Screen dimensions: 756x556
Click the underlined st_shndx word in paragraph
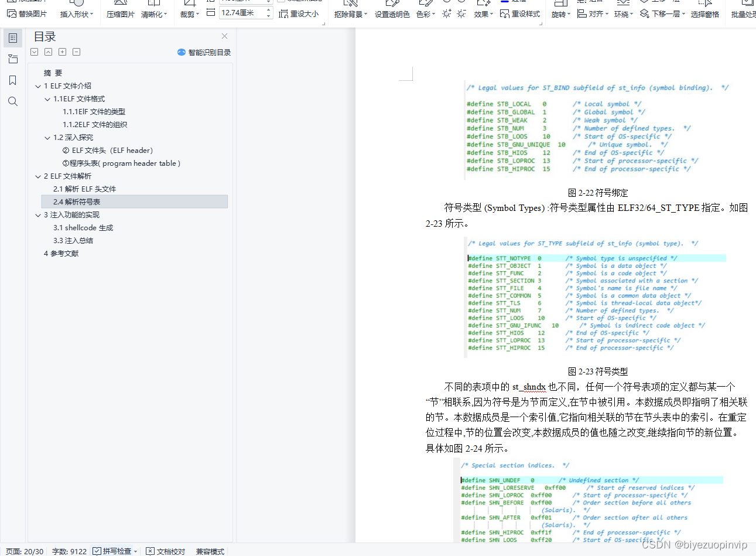coord(529,387)
